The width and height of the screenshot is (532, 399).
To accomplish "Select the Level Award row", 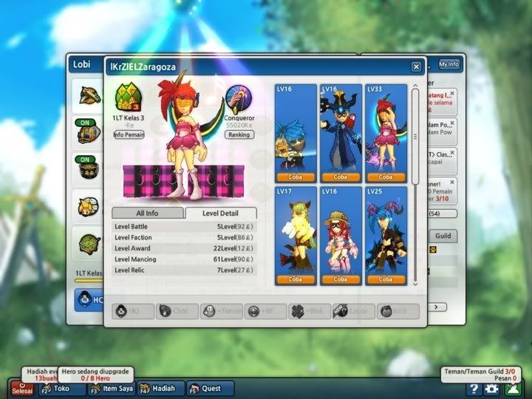I will (183, 248).
